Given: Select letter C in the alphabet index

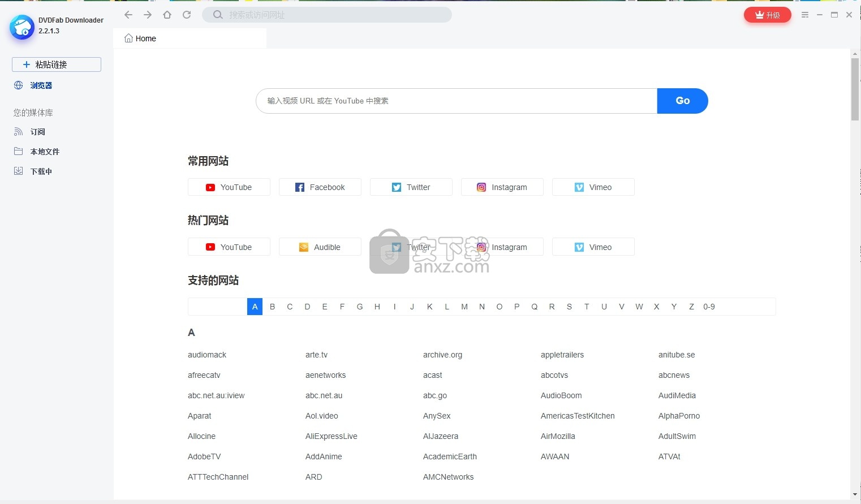Looking at the screenshot, I should click(290, 307).
